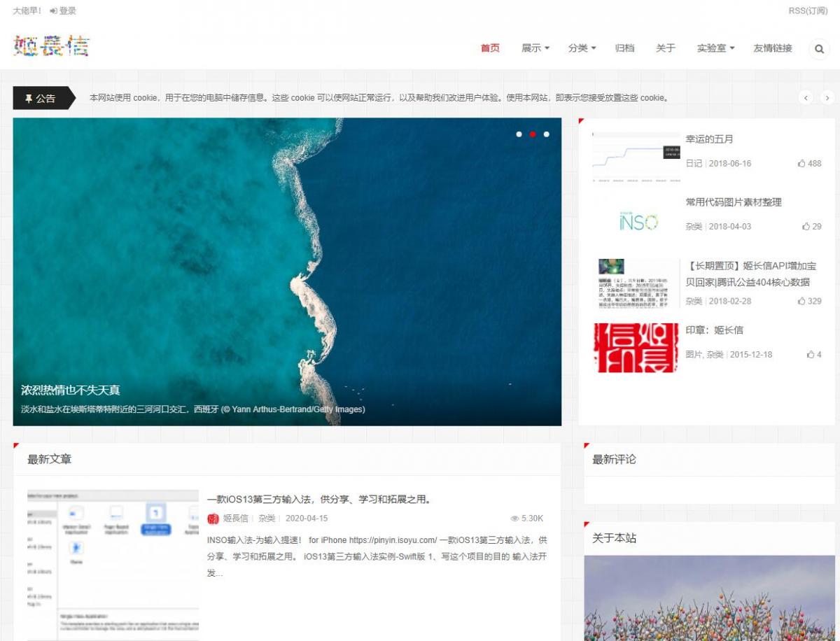Expand the 分类 dropdown menu
Image resolution: width=840 pixels, height=641 pixels.
pyautogui.click(x=582, y=48)
